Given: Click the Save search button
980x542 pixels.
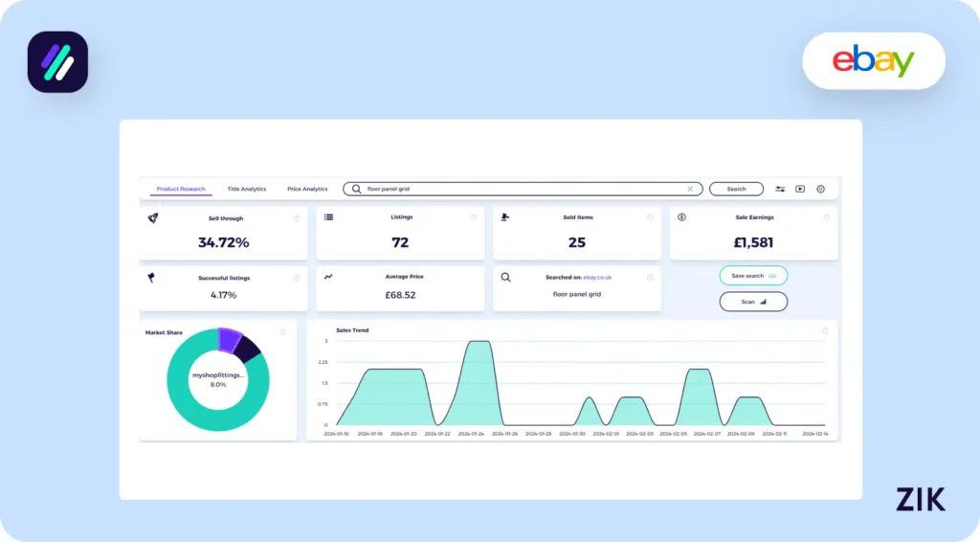Looking at the screenshot, I should (753, 276).
